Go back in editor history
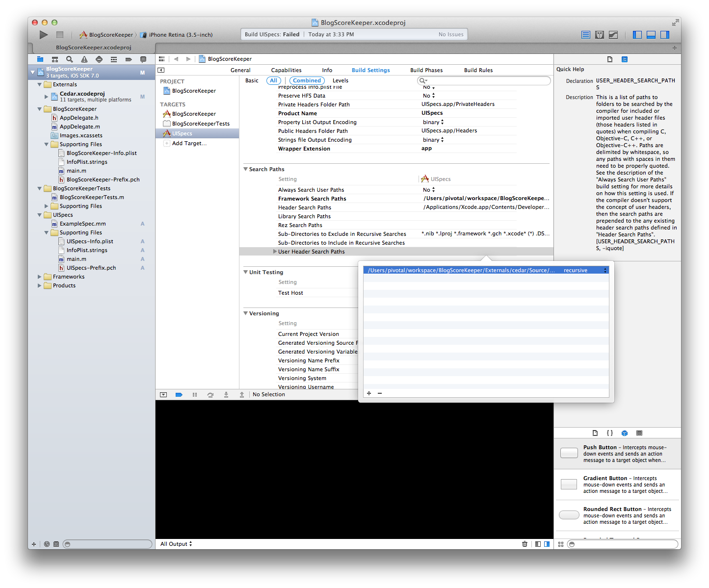The image size is (709, 588). tap(176, 59)
